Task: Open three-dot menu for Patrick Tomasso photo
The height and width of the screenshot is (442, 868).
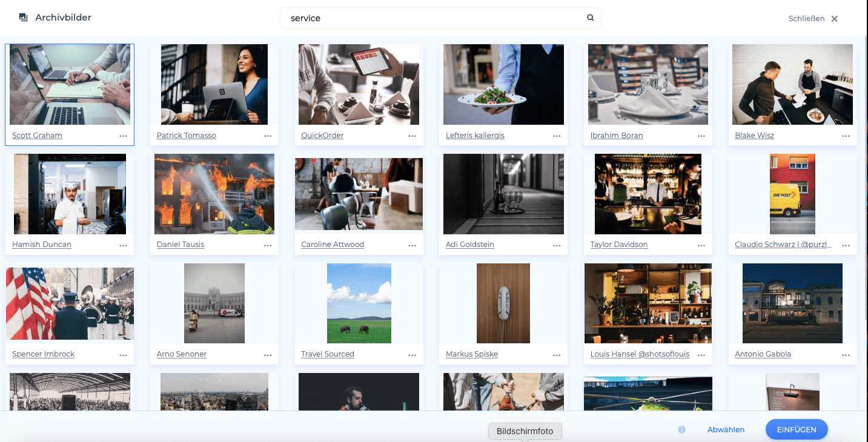Action: coord(268,136)
